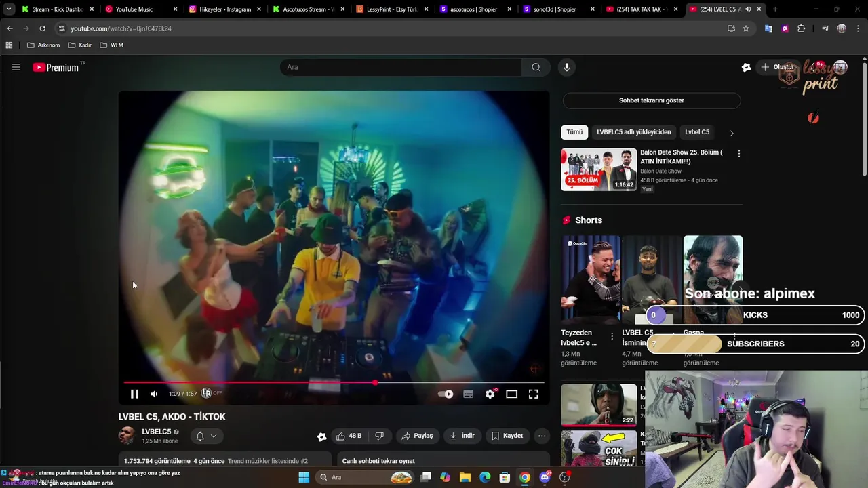The height and width of the screenshot is (488, 868).
Task: Enter fullscreen video mode
Action: click(533, 394)
